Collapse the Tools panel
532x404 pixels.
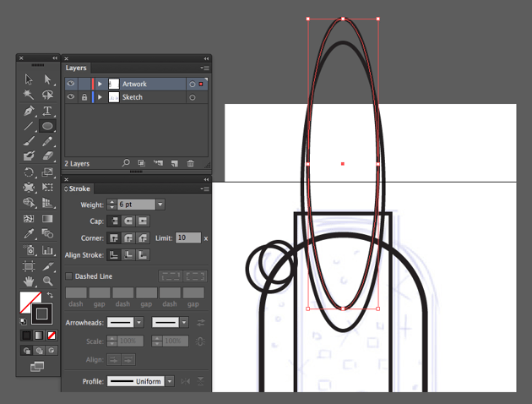tap(55, 58)
